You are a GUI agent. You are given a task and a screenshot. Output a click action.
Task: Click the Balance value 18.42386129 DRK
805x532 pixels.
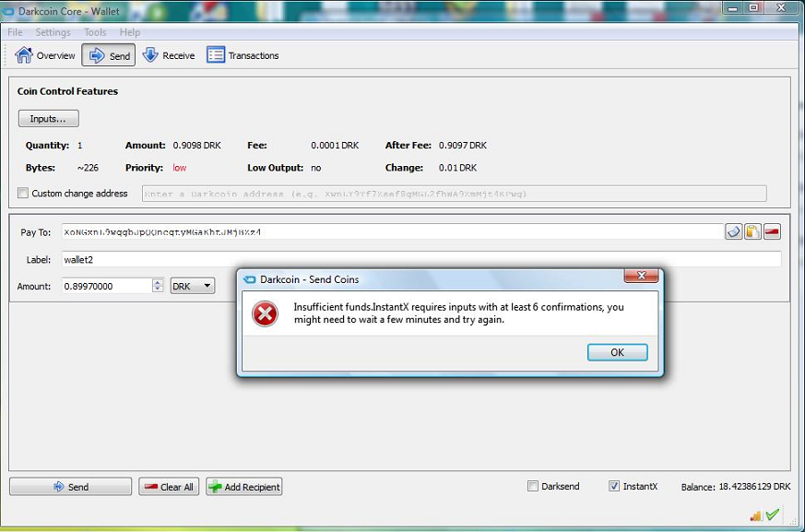coord(754,486)
